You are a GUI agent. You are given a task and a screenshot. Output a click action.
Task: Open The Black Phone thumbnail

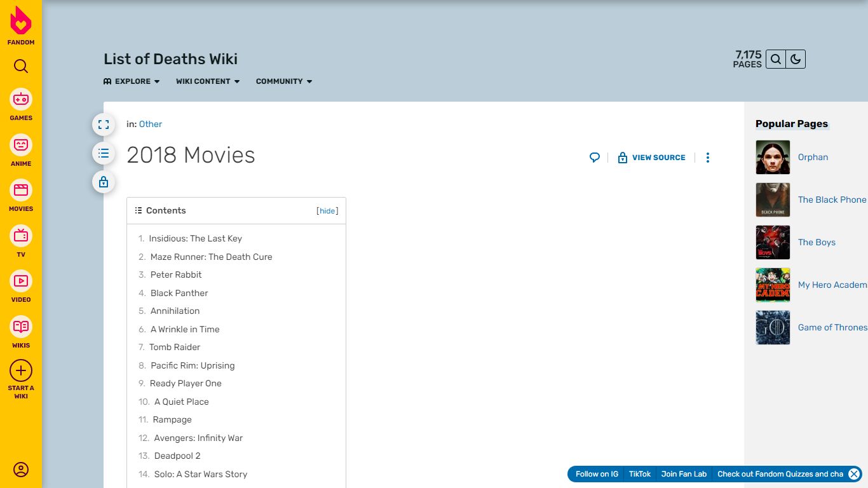pyautogui.click(x=773, y=200)
